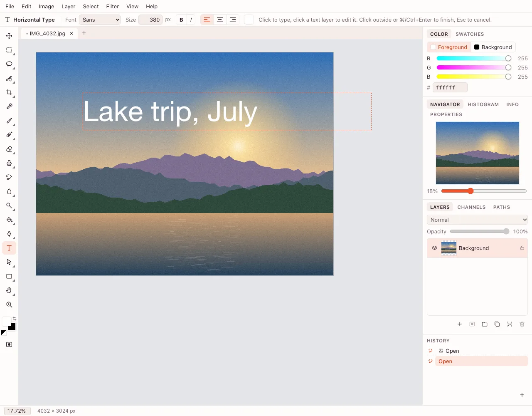The image size is (532, 416).
Task: Create a new layer group folder
Action: point(485,324)
